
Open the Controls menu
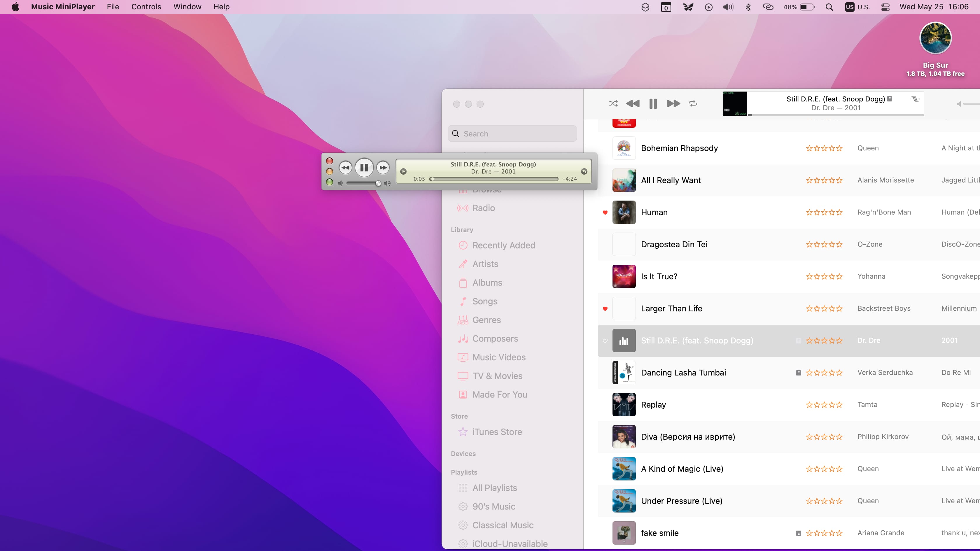click(x=146, y=7)
